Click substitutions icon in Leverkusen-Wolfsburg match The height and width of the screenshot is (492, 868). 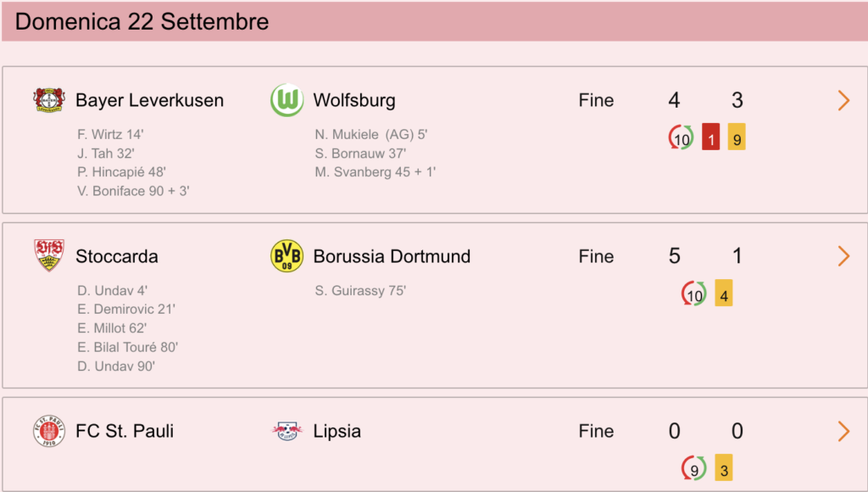(x=682, y=137)
